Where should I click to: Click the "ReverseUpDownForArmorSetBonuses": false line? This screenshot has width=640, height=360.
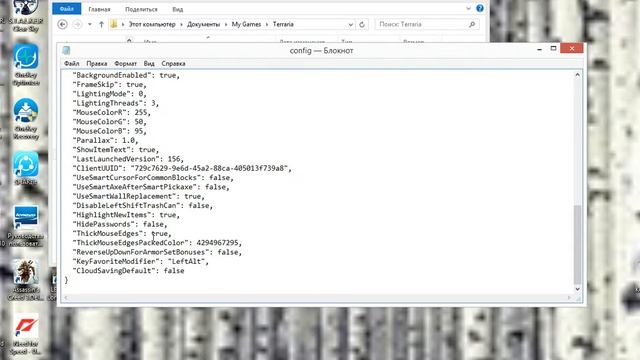coord(157,252)
